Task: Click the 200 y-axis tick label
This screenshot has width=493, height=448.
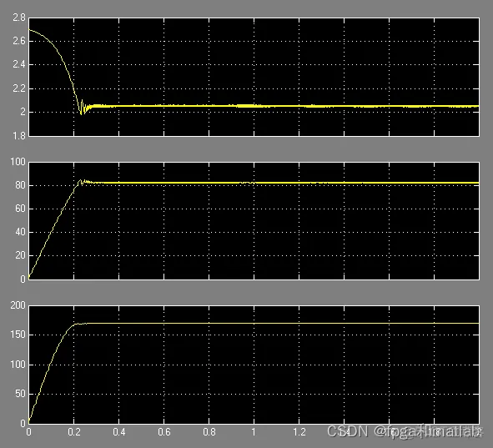Action: click(18, 305)
